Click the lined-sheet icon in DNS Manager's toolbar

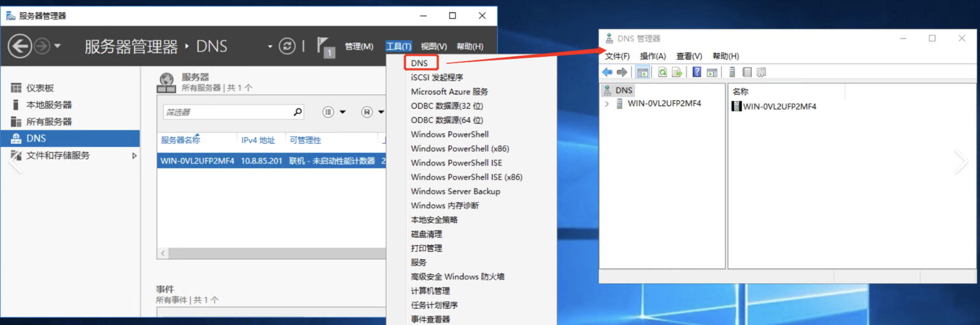pos(747,72)
